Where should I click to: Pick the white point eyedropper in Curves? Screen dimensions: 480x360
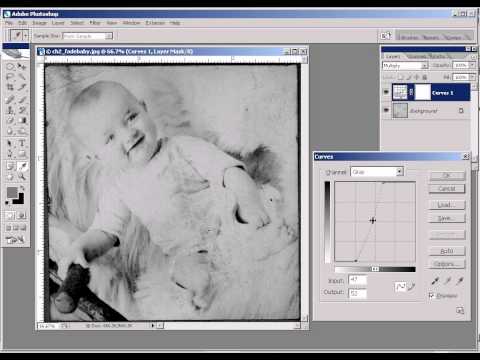tap(460, 281)
